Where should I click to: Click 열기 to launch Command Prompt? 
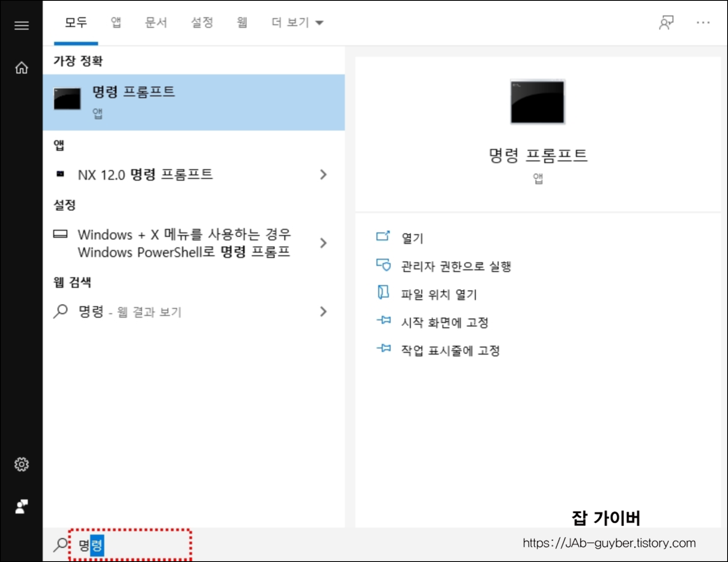point(412,238)
